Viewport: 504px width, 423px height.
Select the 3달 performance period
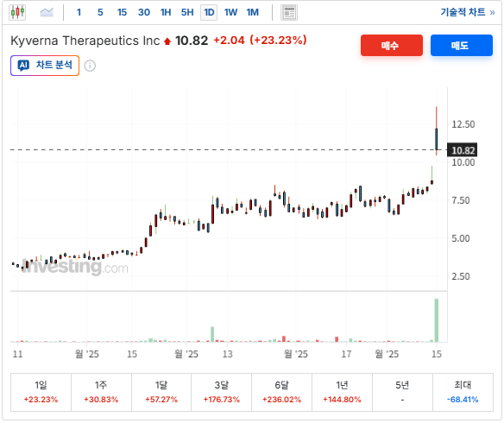click(x=222, y=392)
